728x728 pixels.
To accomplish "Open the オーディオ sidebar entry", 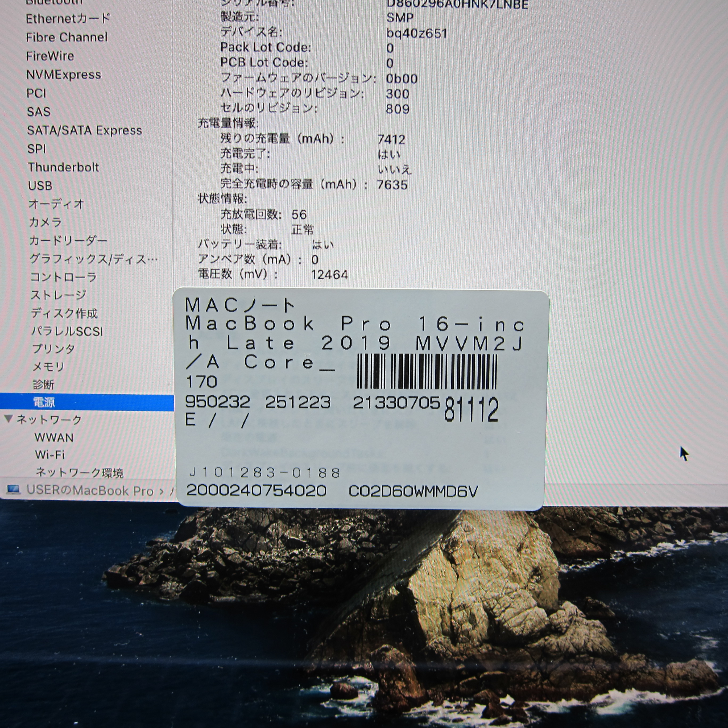I will tap(56, 204).
